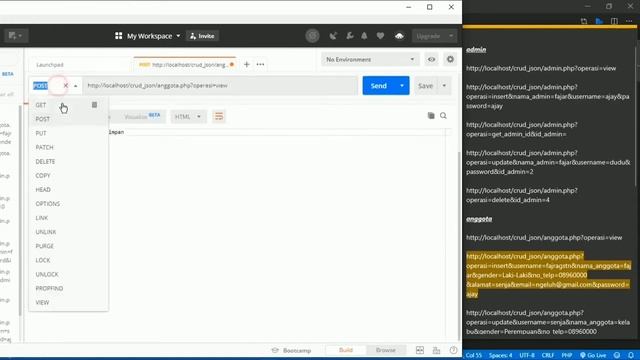Open the keyboard shortcuts icon in status bar
Image resolution: width=640 pixels, height=360 pixels.
(436, 350)
